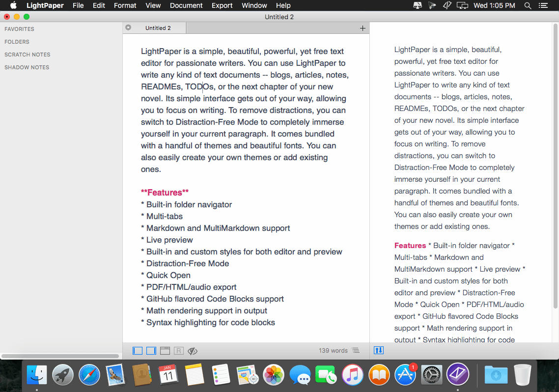Select the Untitled 2 tab

pos(158,28)
